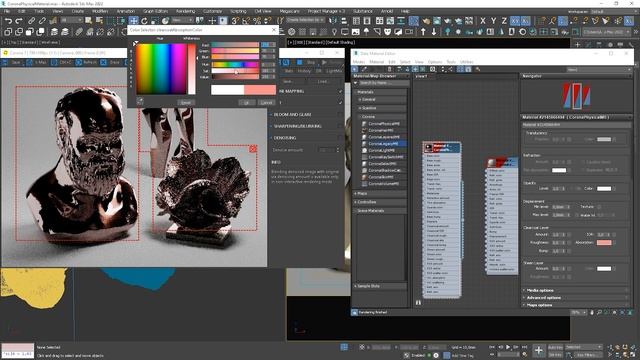The width and height of the screenshot is (640, 360).
Task: Select the Select and Link chain icon
Action: click(x=31, y=20)
